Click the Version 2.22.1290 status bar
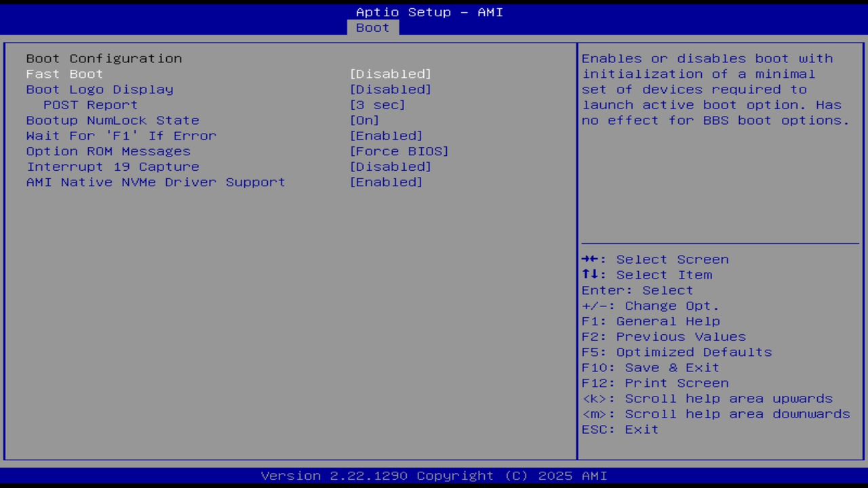The height and width of the screenshot is (488, 868). pos(434,475)
